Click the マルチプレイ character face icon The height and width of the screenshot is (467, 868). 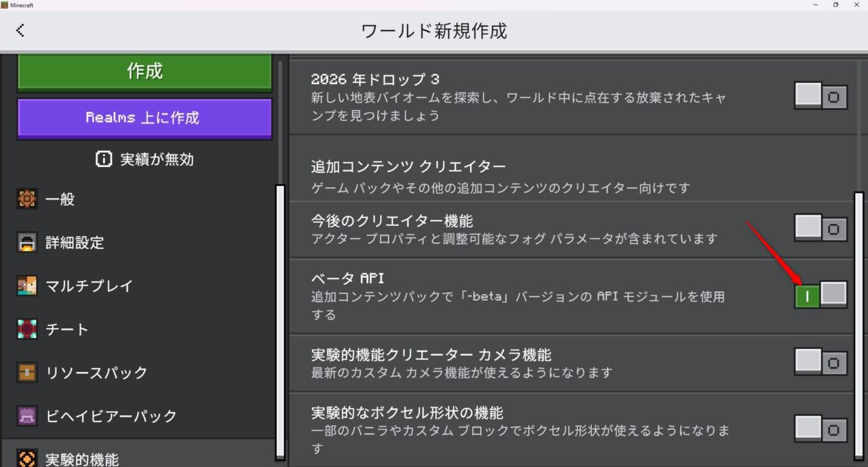click(x=27, y=286)
